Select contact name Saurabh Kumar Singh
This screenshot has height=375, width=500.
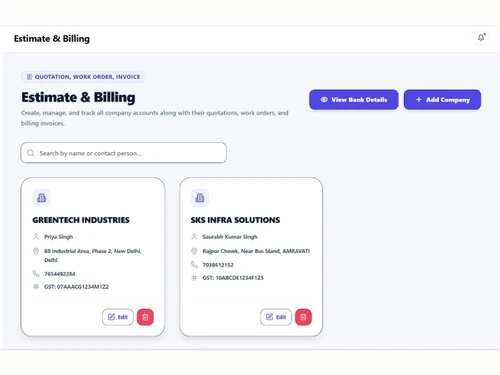[x=230, y=237]
